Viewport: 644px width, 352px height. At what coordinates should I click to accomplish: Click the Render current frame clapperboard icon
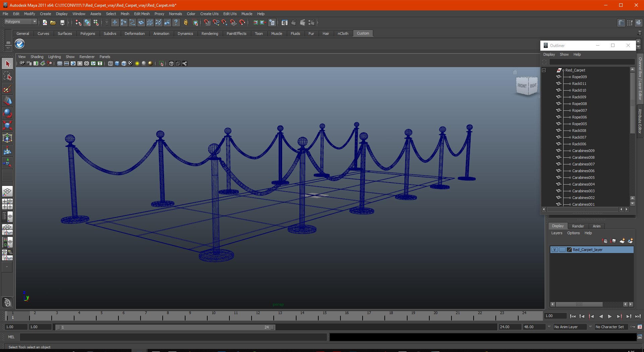(293, 22)
